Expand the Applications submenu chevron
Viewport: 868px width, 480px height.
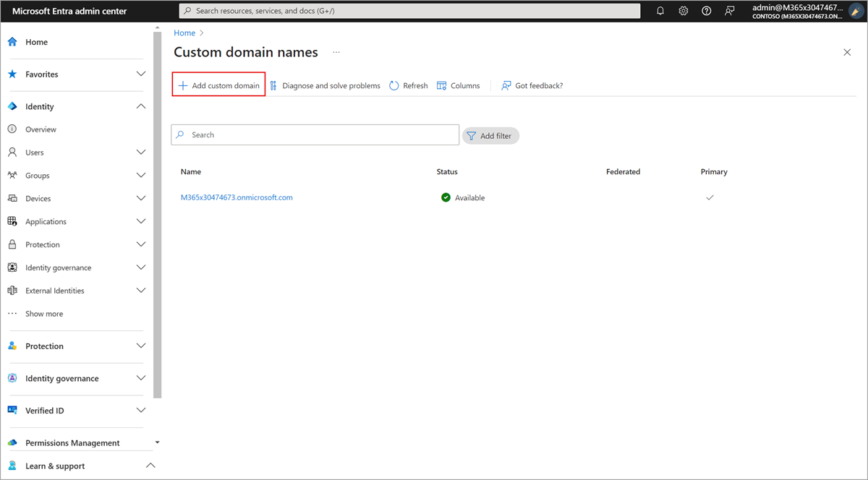(x=141, y=221)
